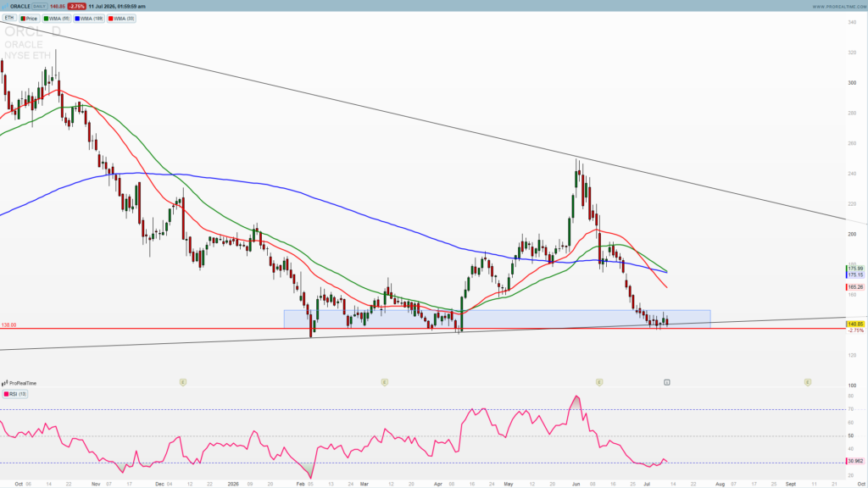Click the event marker in July

[667, 382]
